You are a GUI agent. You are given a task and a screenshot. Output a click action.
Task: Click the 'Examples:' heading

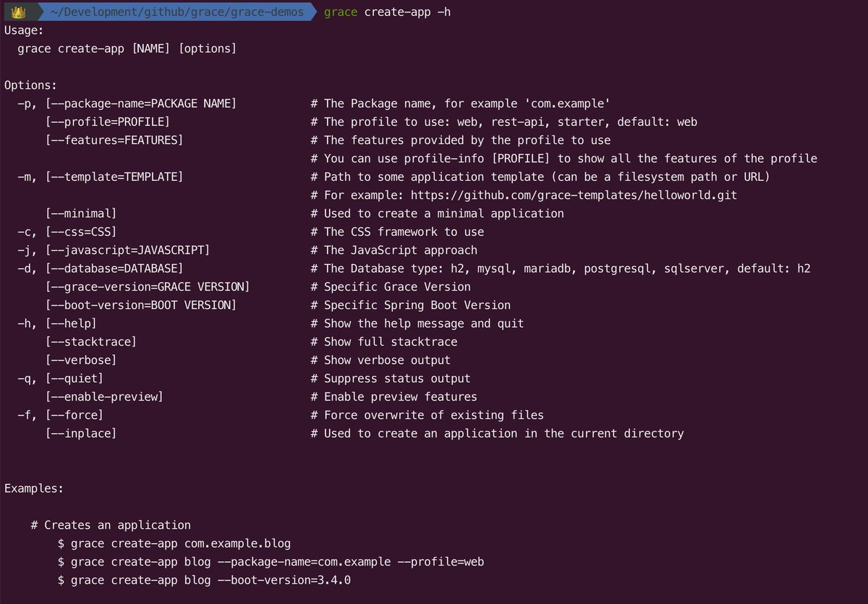click(x=34, y=488)
